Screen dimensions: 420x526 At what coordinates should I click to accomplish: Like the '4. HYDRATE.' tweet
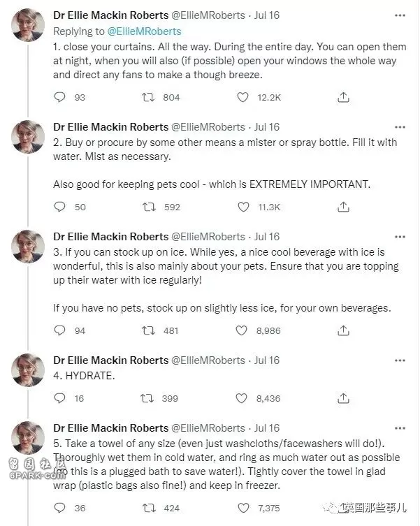241,399
